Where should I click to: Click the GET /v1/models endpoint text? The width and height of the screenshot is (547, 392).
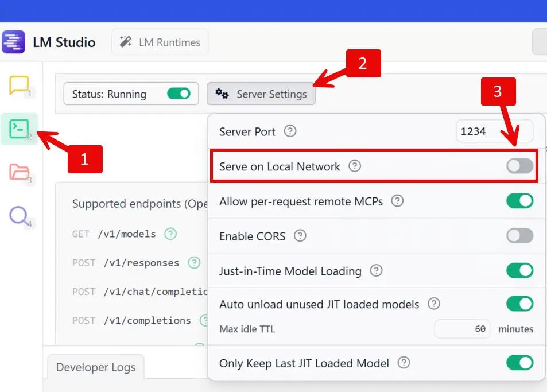pos(114,234)
